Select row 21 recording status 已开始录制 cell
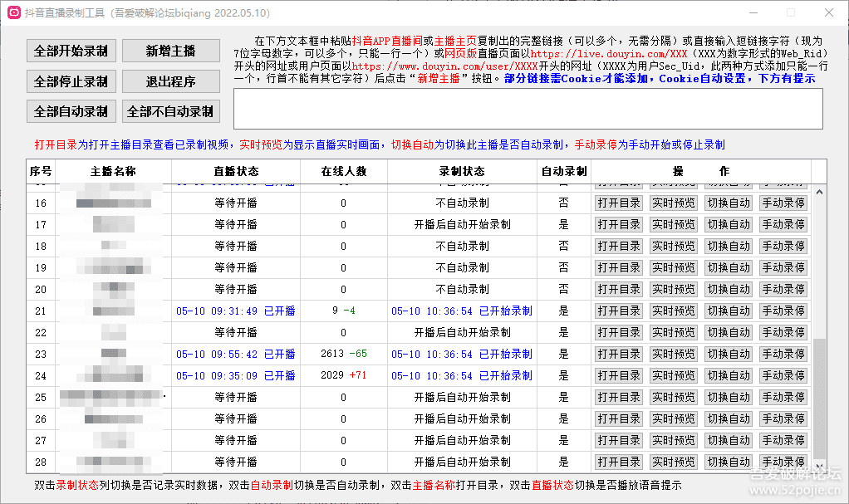The width and height of the screenshot is (849, 504). pos(462,311)
